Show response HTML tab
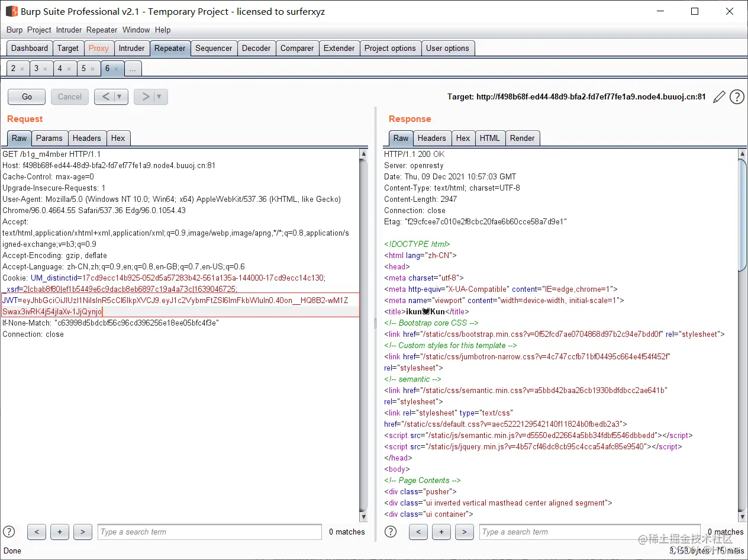Screen dimensions: 748x560 tap(490, 138)
